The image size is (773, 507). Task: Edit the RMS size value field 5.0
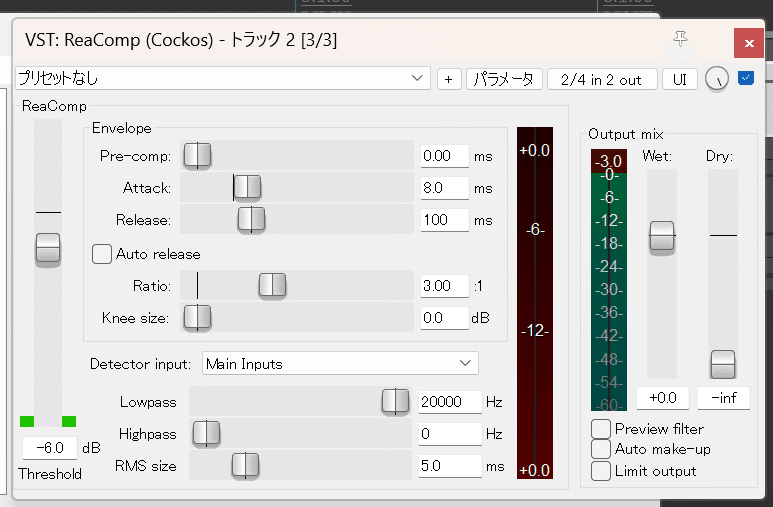[450, 466]
